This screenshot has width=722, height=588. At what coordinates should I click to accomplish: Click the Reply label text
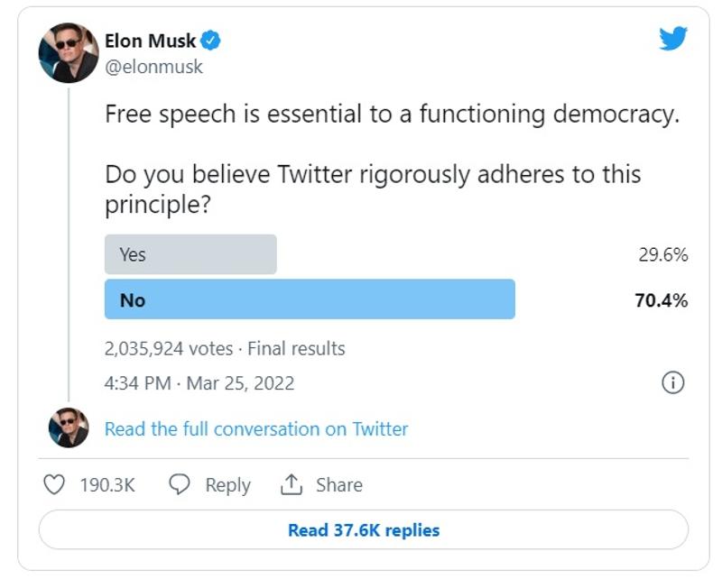click(x=227, y=485)
